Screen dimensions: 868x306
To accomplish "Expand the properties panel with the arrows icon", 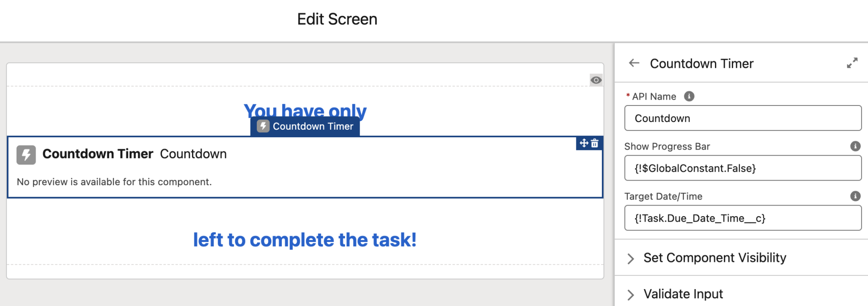I will tap(852, 63).
